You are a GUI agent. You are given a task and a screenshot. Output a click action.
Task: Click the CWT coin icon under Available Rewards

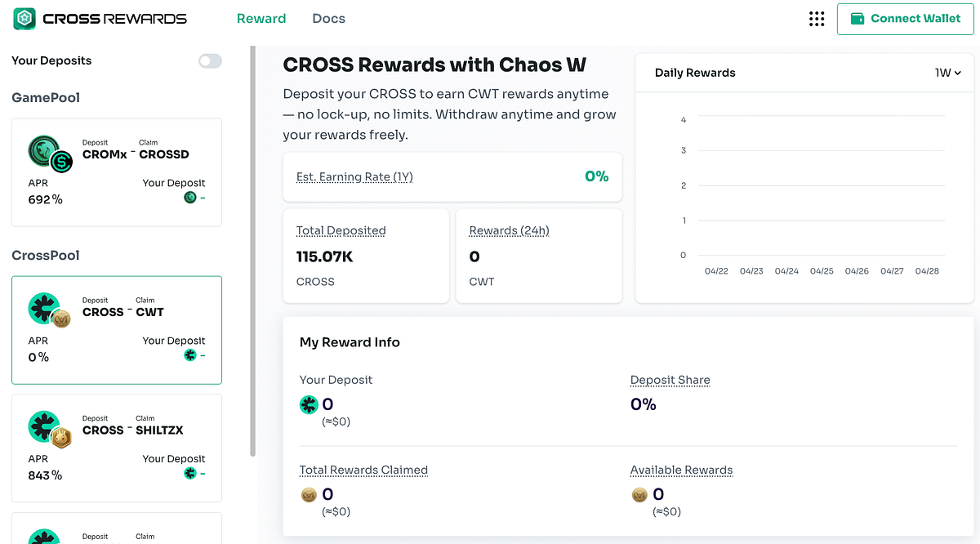[x=639, y=495]
